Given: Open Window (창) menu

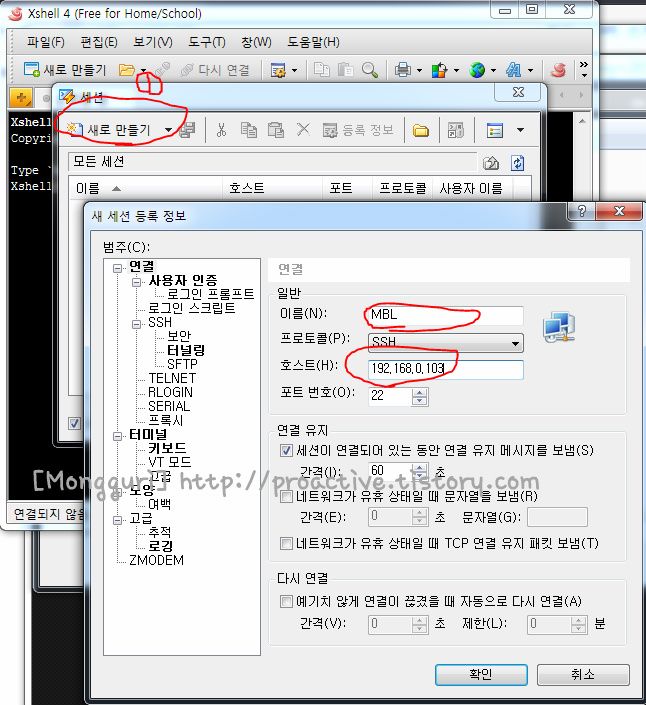Looking at the screenshot, I should coord(256,42).
